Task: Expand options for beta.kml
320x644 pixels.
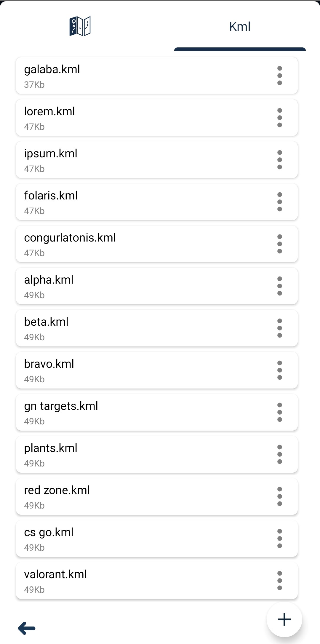Action: tap(279, 328)
